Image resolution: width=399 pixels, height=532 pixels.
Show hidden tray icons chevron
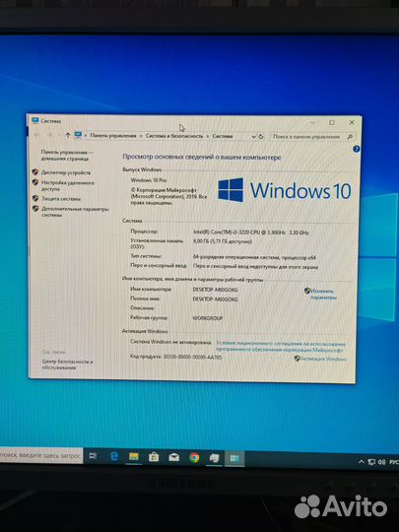point(362,462)
